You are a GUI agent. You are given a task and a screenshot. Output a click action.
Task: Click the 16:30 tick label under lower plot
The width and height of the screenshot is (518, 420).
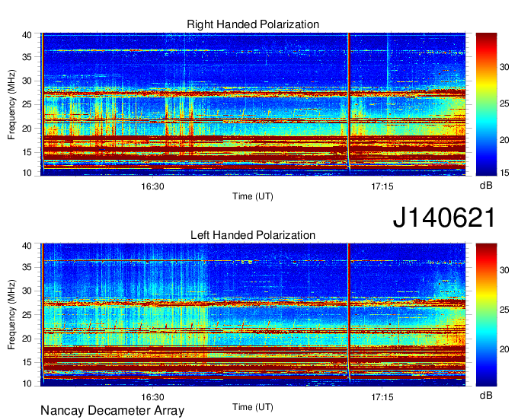point(152,397)
